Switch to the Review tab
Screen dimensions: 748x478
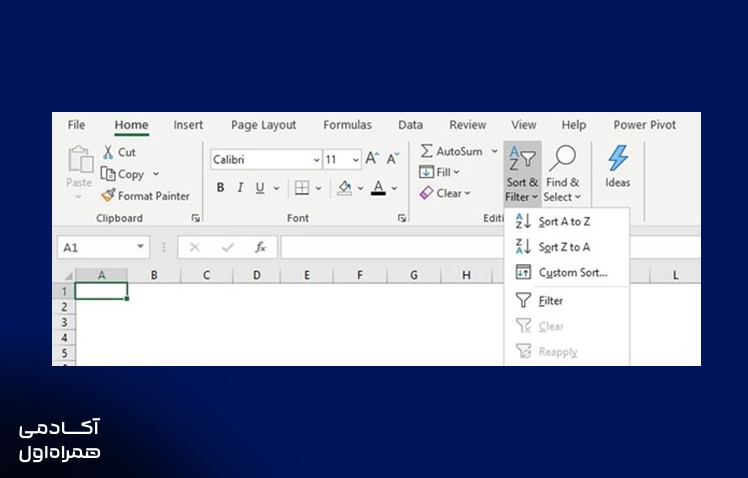(468, 125)
